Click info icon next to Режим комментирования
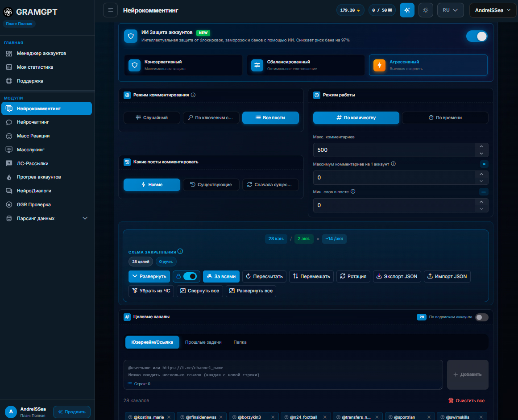Screen dimensions: 518x420 tap(193, 95)
